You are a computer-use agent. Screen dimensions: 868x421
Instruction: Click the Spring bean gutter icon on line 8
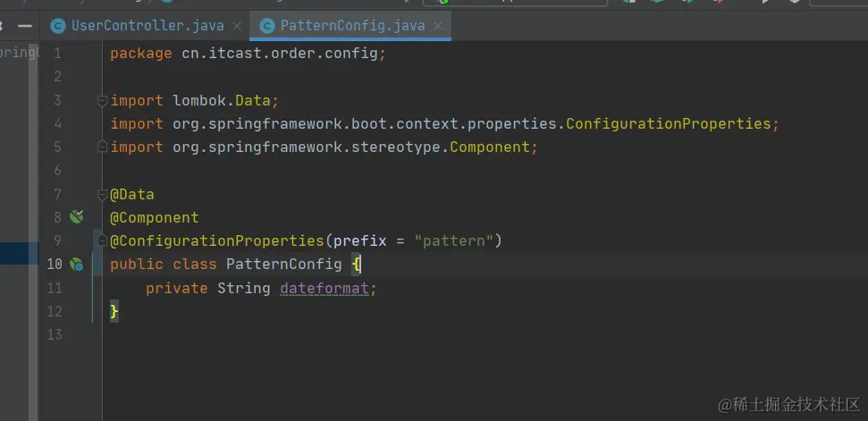tap(76, 217)
